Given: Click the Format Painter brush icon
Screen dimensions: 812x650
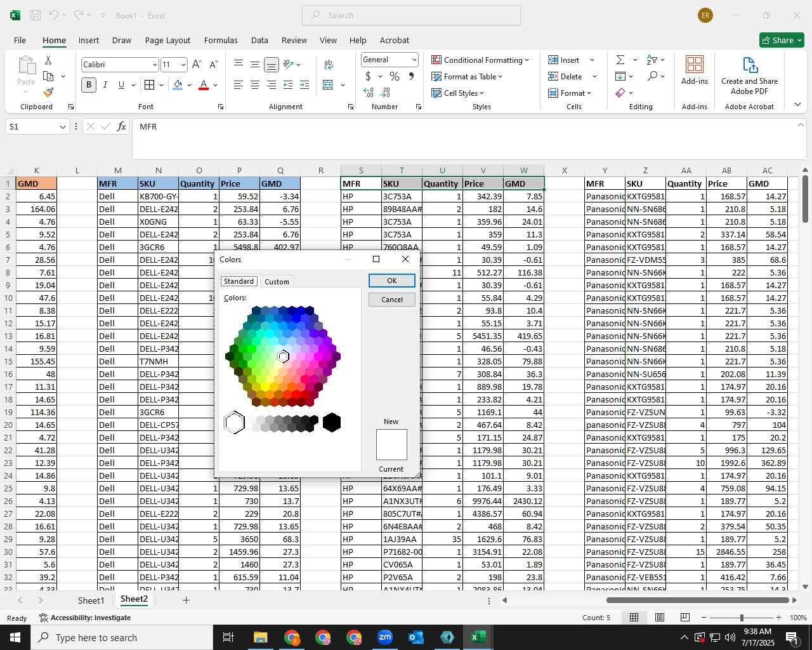Looking at the screenshot, I should pyautogui.click(x=48, y=92).
